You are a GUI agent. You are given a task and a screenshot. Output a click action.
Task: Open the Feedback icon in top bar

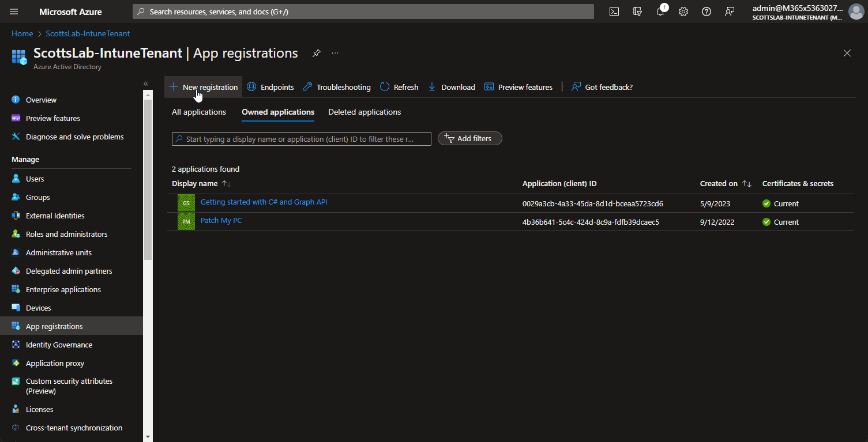[x=730, y=12]
